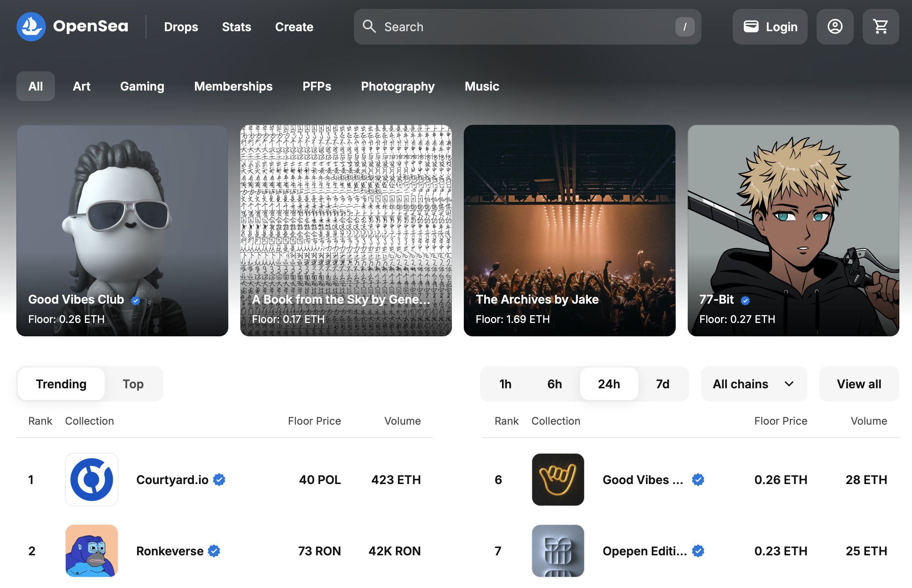
Task: Click the Opepen Edition collection icon
Action: [x=558, y=551]
